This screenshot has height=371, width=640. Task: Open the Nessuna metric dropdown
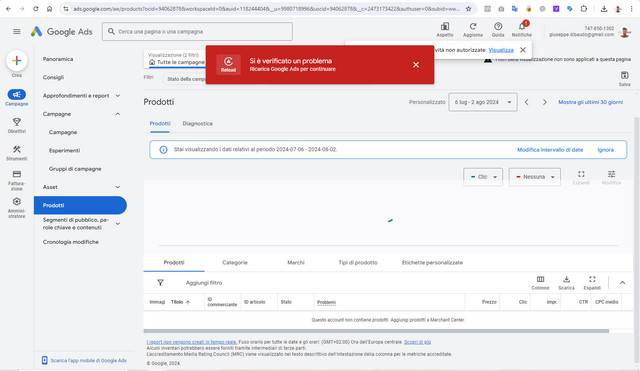point(535,177)
